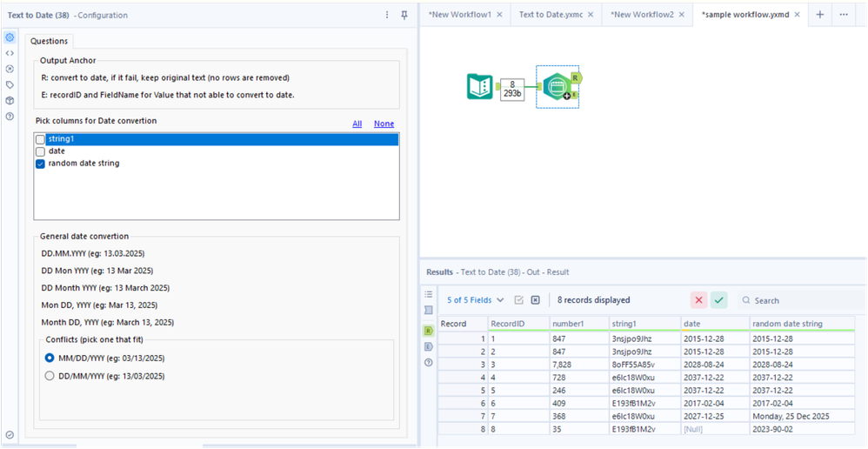The width and height of the screenshot is (868, 449).
Task: Pin the configuration panel
Action: [x=404, y=15]
